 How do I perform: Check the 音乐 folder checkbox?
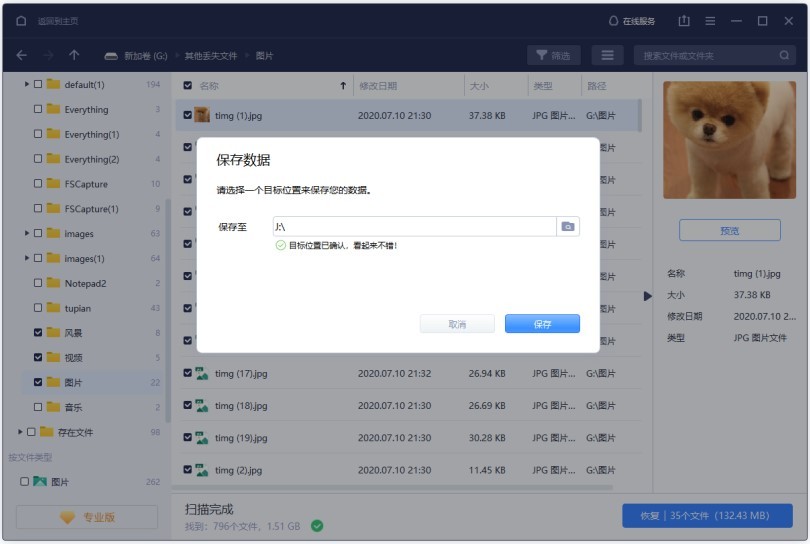[x=38, y=407]
